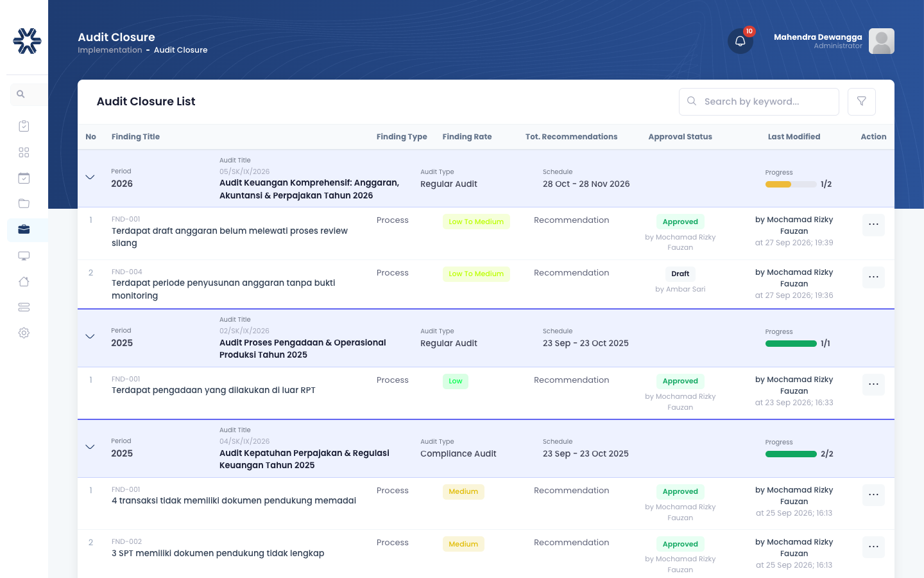The image size is (924, 578).
Task: Click the Low rating badge for pengadaan finding
Action: (x=456, y=381)
